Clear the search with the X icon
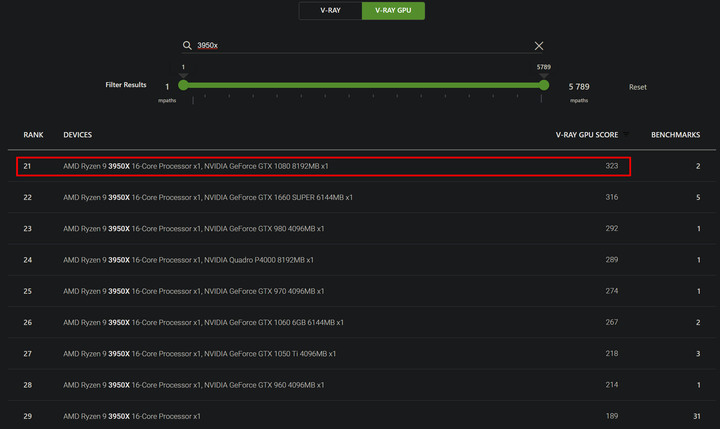 [539, 46]
